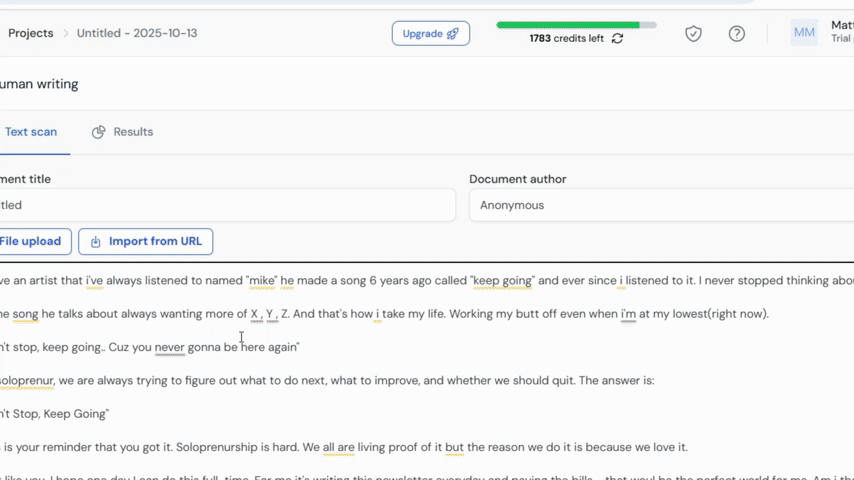854x480 pixels.
Task: Click the "uman writing" heading
Action: [39, 84]
